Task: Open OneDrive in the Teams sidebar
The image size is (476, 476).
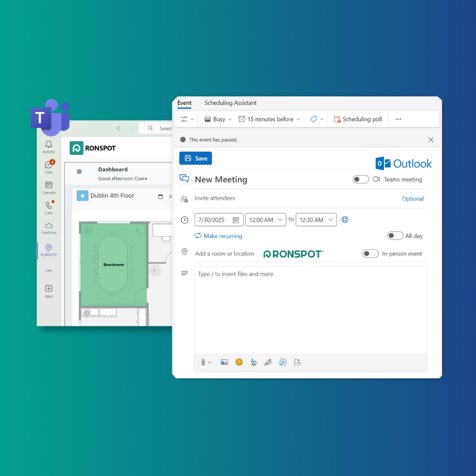Action: click(48, 228)
